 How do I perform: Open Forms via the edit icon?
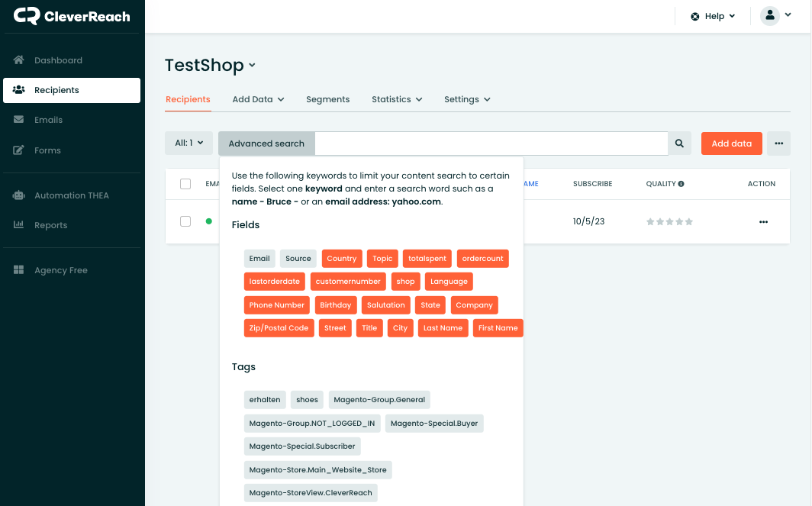[19, 150]
